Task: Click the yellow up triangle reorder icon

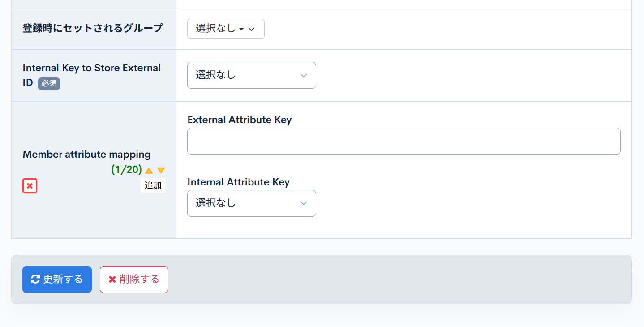Action: (149, 170)
